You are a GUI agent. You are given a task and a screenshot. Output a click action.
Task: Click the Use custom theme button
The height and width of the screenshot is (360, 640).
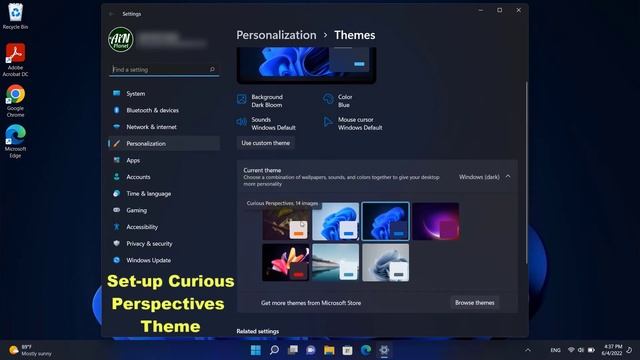pyautogui.click(x=266, y=143)
